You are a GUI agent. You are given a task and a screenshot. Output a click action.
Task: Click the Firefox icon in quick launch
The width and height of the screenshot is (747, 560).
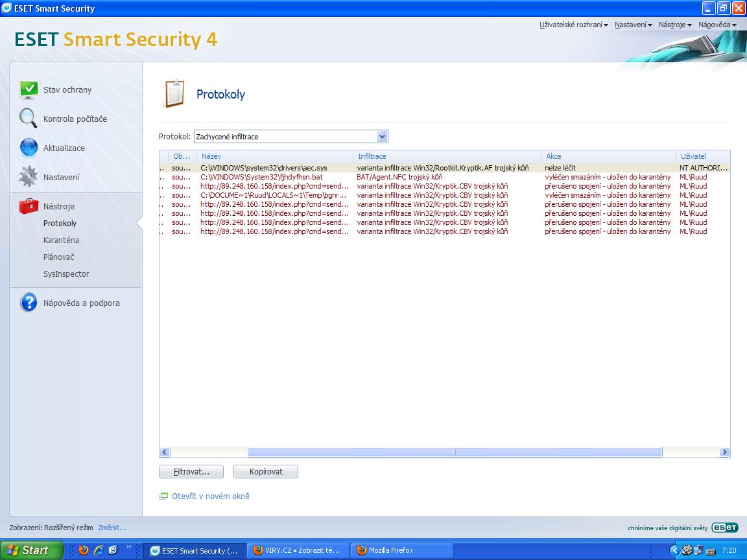pos(84,550)
